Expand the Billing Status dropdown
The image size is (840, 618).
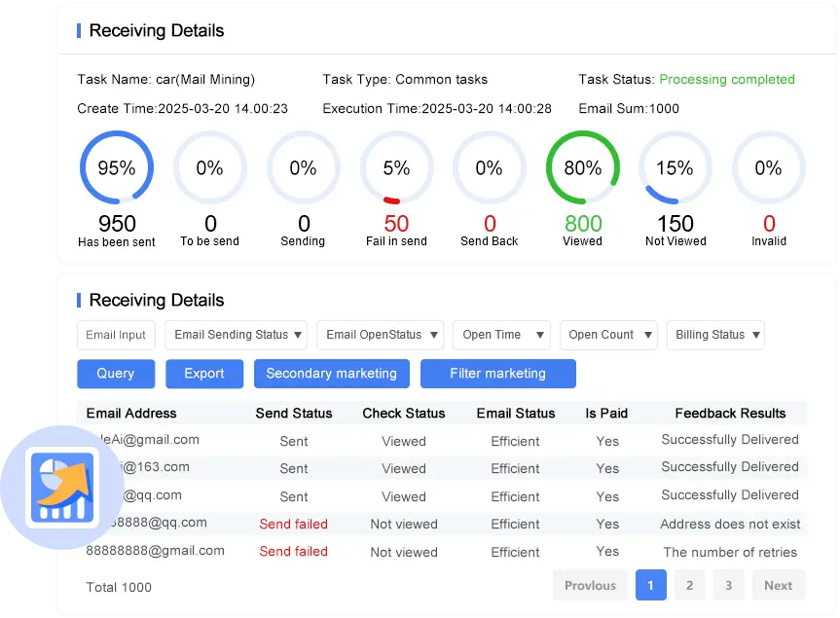[x=715, y=335]
